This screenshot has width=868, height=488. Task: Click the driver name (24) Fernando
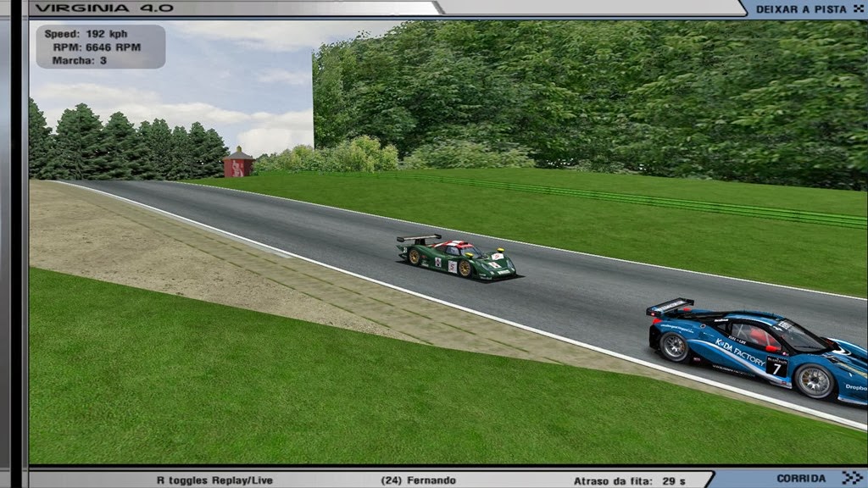click(x=418, y=480)
